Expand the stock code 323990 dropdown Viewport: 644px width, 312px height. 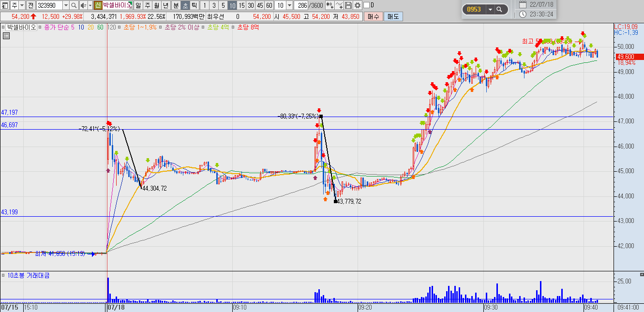tap(66, 5)
